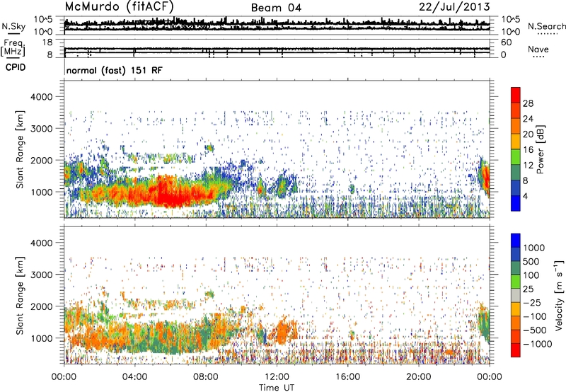The image size is (566, 392).
Task: Click the "Nave" legend label
Action: coord(538,49)
